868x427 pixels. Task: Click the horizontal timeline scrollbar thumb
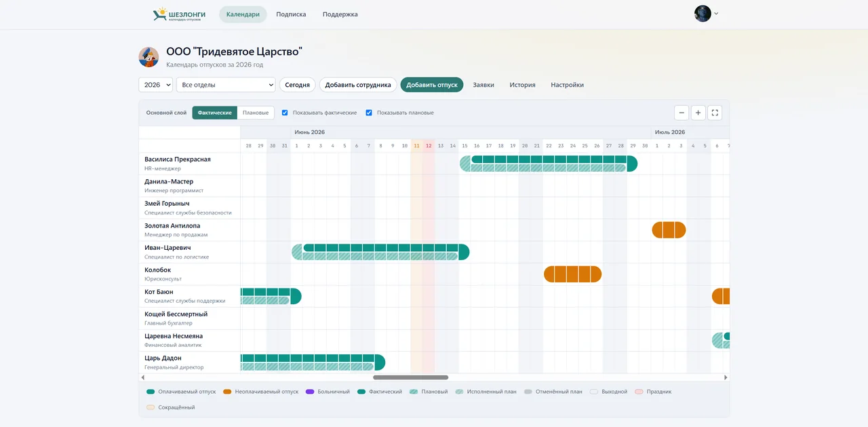(x=410, y=377)
